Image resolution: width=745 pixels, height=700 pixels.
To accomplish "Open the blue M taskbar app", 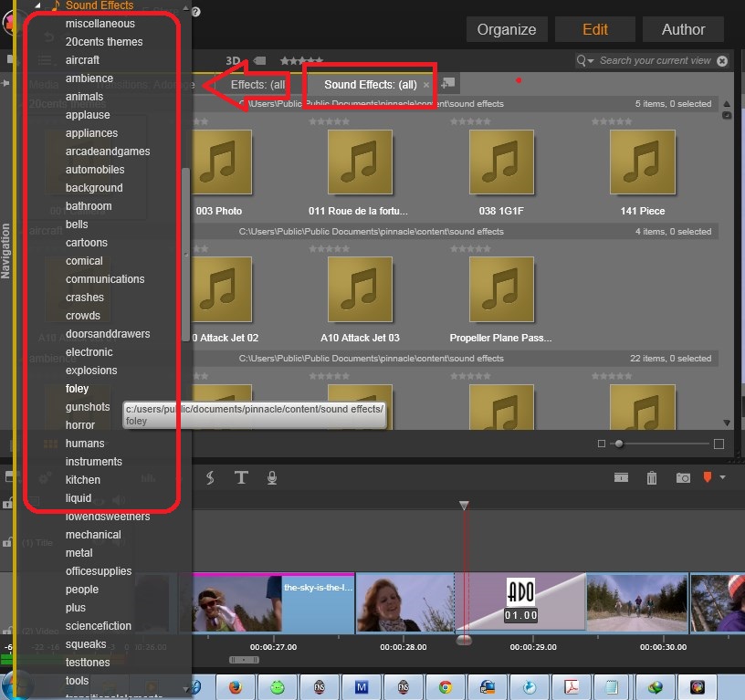I will click(x=362, y=686).
